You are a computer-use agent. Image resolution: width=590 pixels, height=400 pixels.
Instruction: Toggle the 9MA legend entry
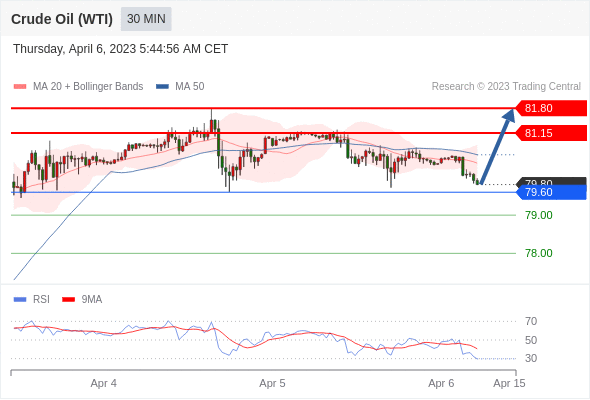82,300
